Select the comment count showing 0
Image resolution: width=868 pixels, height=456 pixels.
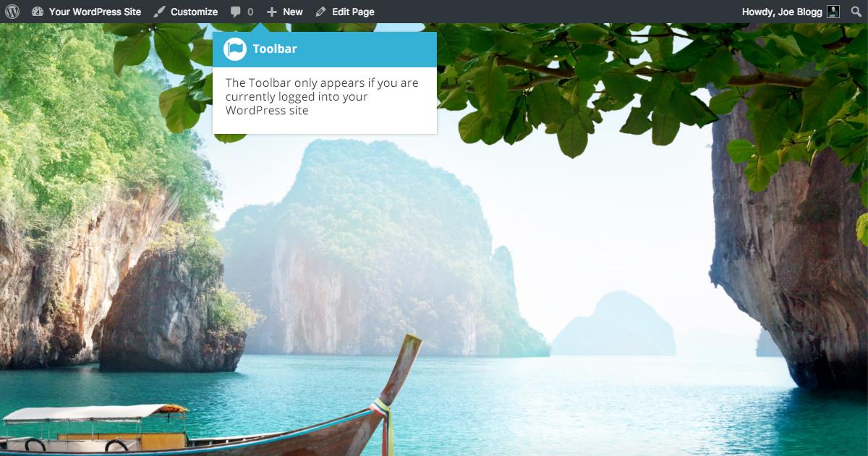pyautogui.click(x=250, y=12)
